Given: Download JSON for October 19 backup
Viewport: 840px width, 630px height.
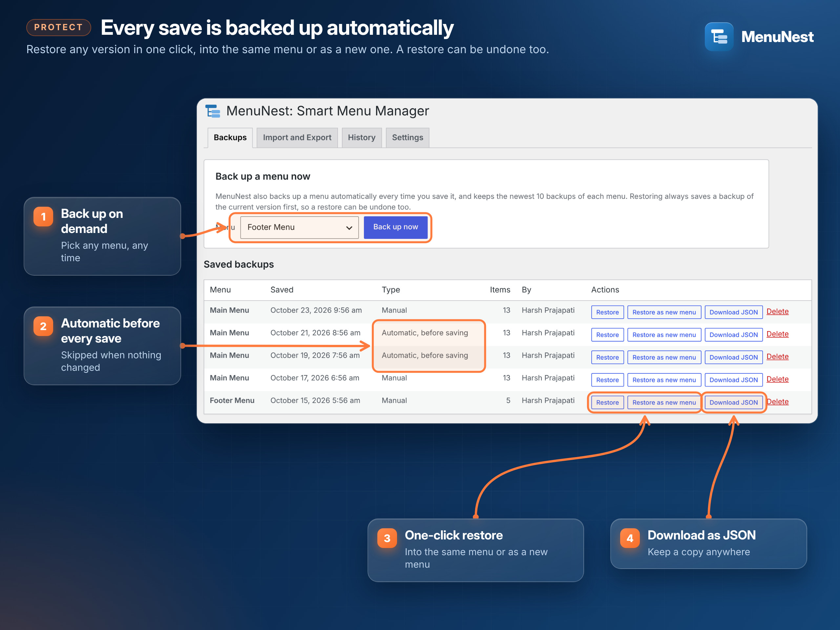Looking at the screenshot, I should [733, 357].
